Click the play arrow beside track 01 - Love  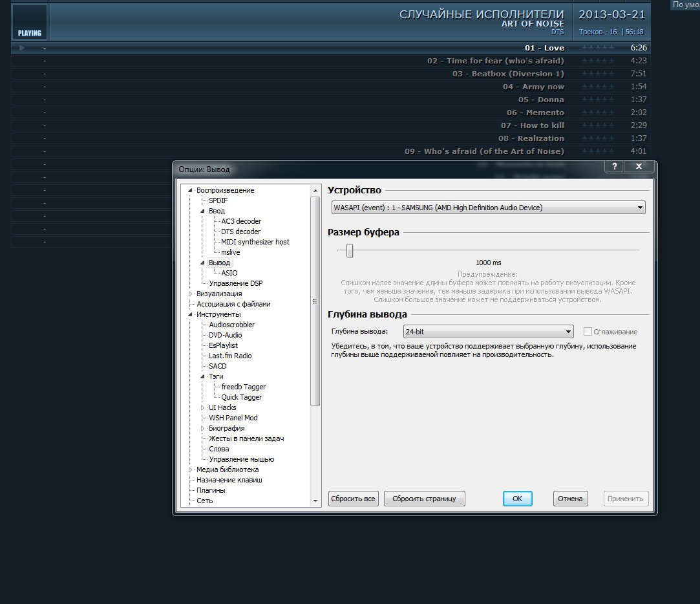click(21, 48)
